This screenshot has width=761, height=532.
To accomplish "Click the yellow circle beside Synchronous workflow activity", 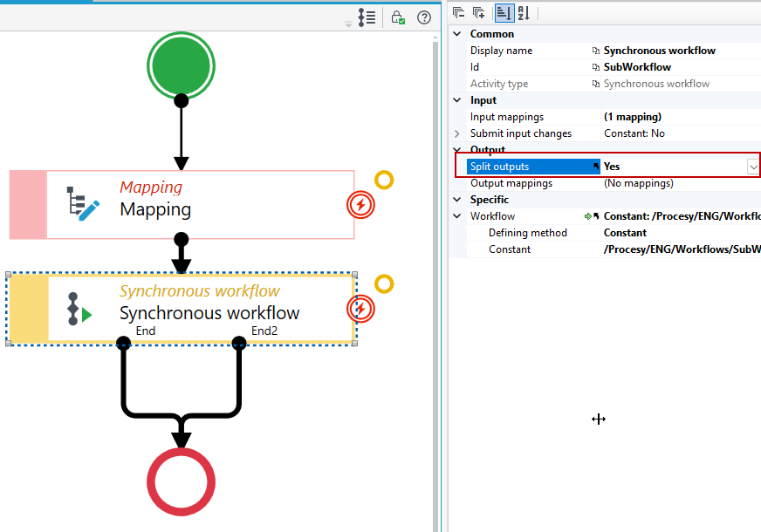I will coord(384,283).
